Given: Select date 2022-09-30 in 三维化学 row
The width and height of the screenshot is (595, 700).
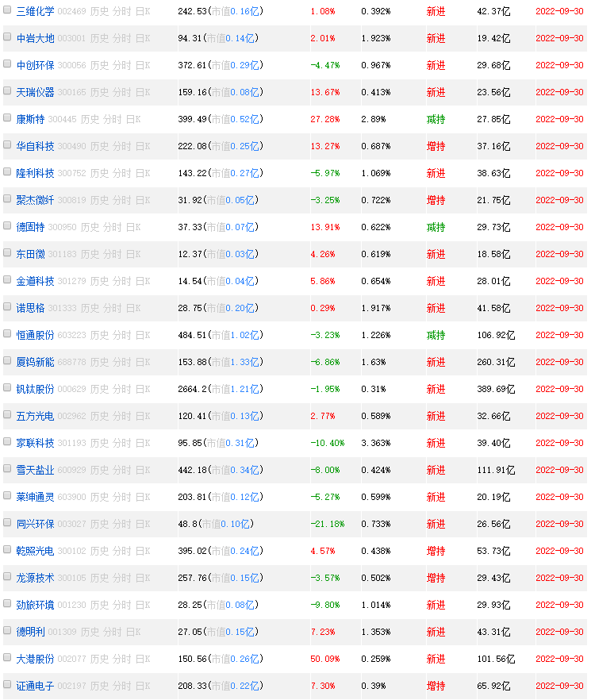Looking at the screenshot, I should 559,12.
